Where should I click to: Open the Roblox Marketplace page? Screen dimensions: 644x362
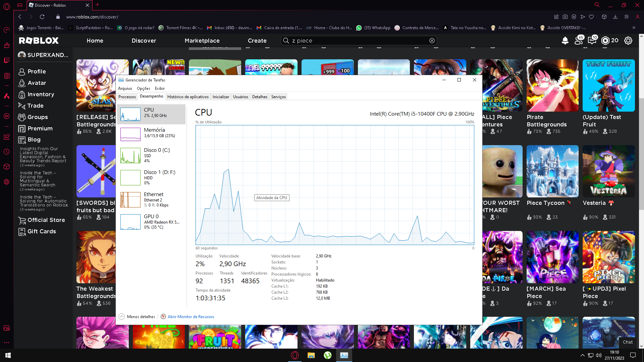click(x=202, y=41)
